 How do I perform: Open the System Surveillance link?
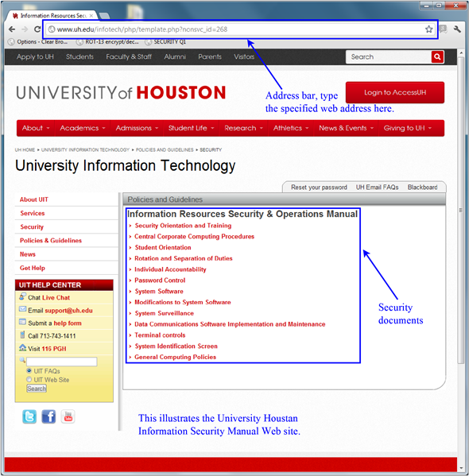(x=165, y=313)
